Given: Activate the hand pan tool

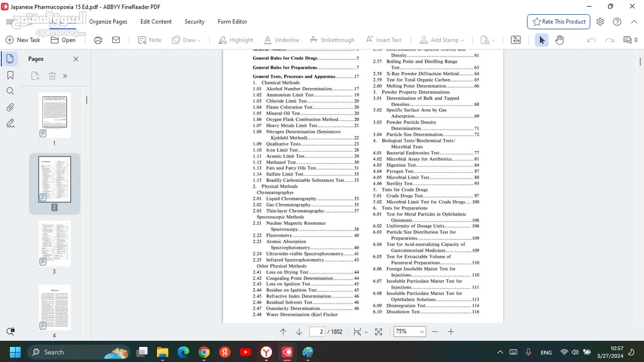Looking at the screenshot, I should click(560, 40).
